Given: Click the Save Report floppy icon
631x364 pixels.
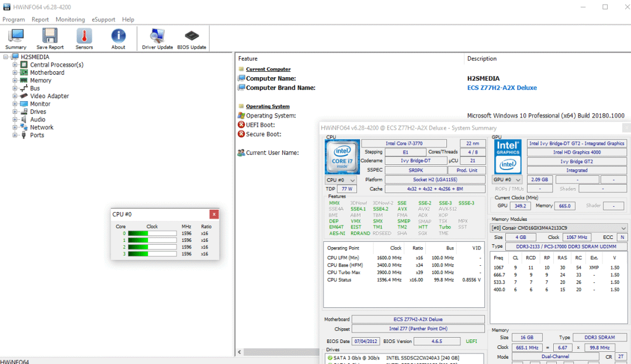Looking at the screenshot, I should (x=50, y=39).
